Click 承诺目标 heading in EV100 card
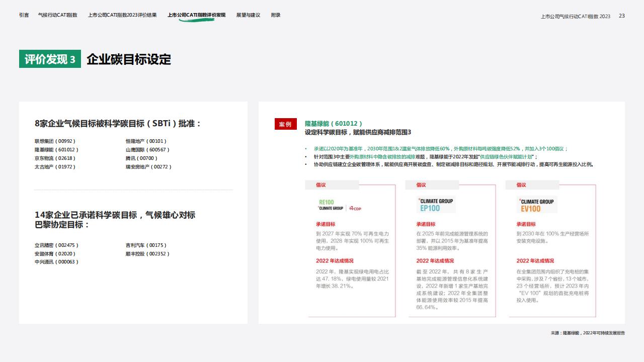Viewport: 644px width, 362px height. click(526, 224)
